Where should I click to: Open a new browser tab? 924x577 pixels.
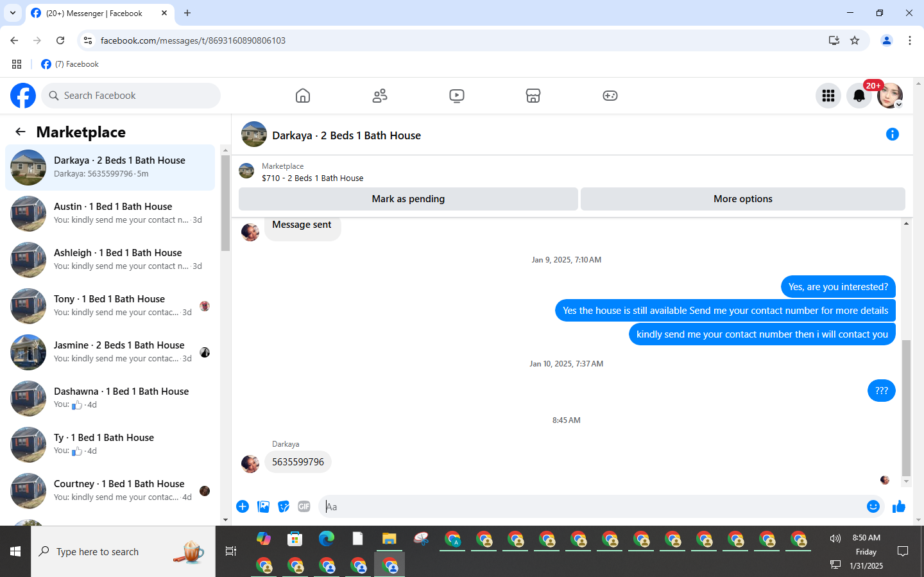187,13
